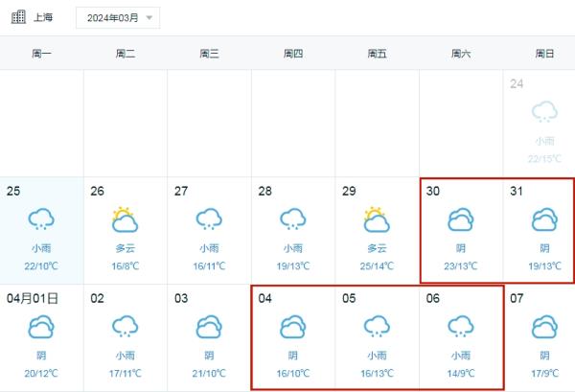Click the overcast icon on 04月01日
Image resolution: width=575 pixels, height=392 pixels.
(41, 329)
